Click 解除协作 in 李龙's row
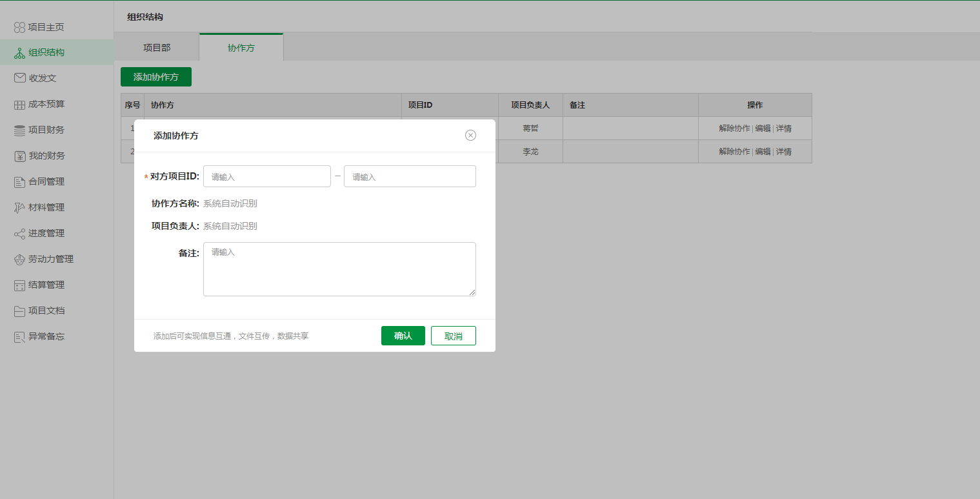 click(734, 152)
